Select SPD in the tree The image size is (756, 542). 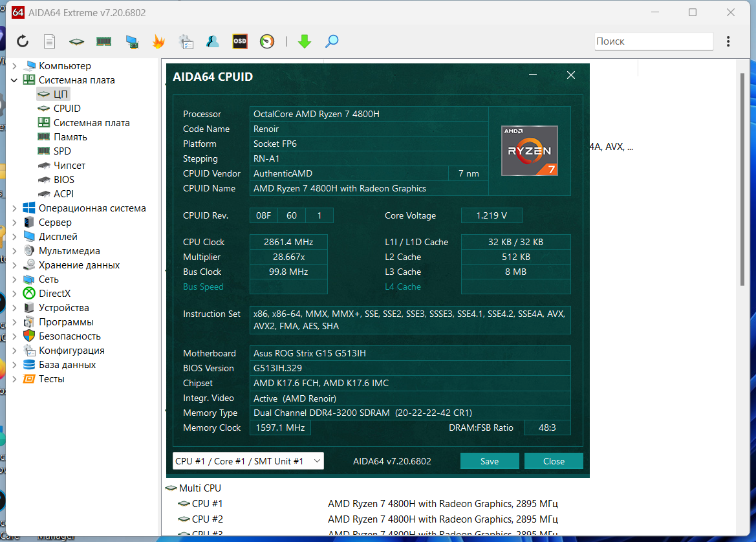[x=62, y=151]
